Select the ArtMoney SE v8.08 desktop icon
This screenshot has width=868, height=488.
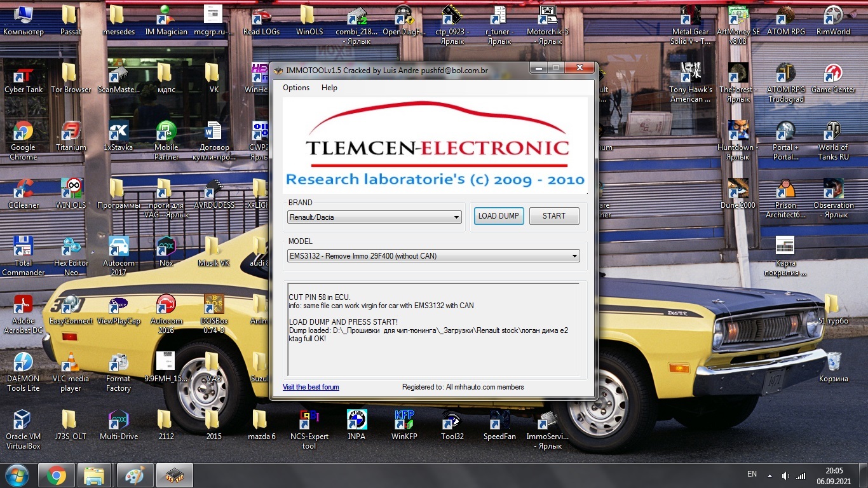pos(738,25)
